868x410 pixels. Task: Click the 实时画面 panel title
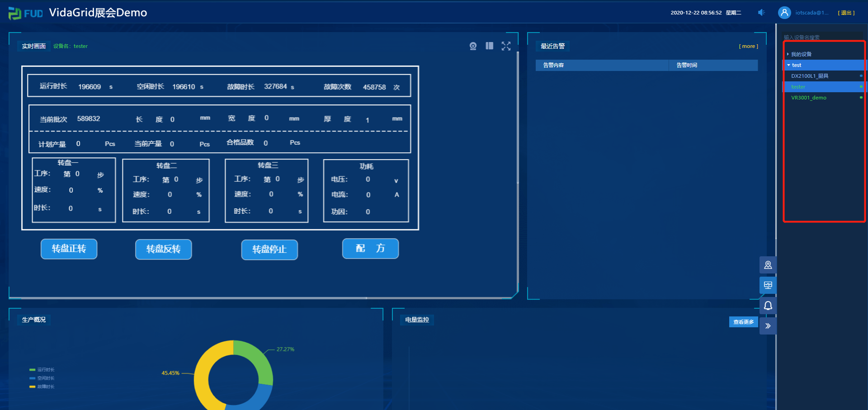(x=33, y=46)
